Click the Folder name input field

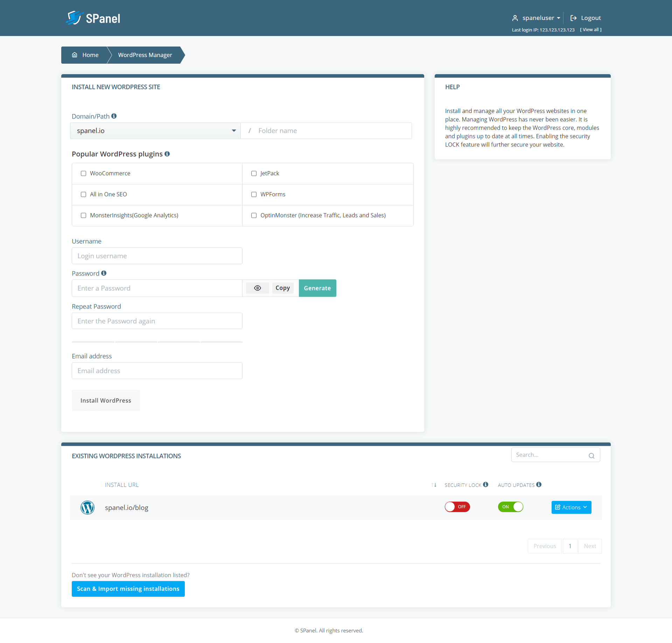pyautogui.click(x=326, y=130)
